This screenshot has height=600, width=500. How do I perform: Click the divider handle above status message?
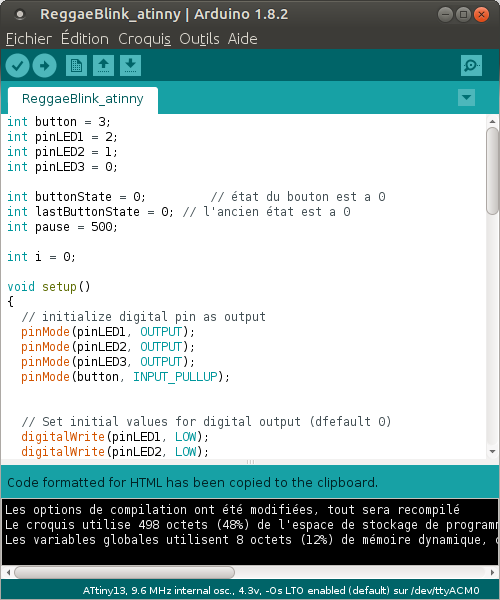[250, 462]
